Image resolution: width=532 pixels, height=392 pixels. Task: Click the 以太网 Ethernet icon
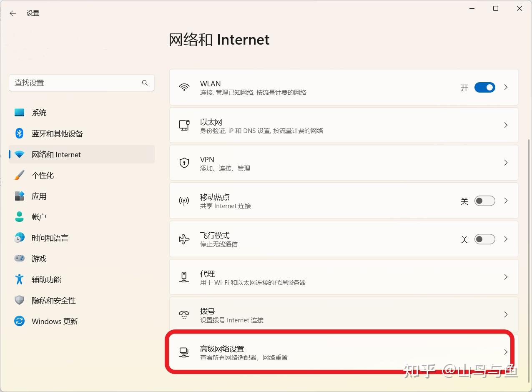pos(184,125)
